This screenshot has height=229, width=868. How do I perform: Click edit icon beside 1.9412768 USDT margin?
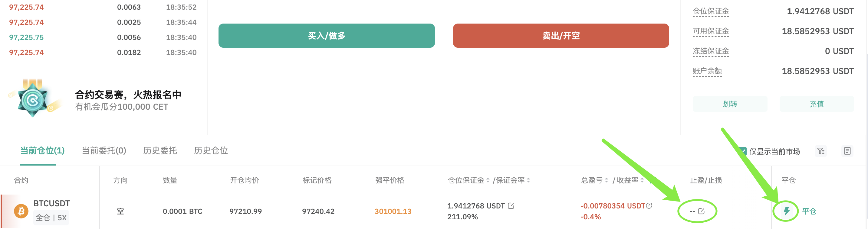pos(511,205)
